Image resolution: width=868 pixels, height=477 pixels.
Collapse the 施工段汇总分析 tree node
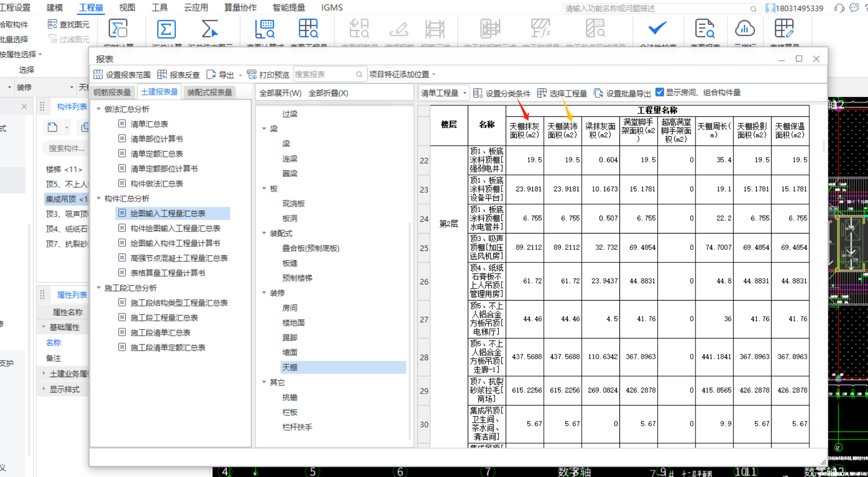click(98, 288)
